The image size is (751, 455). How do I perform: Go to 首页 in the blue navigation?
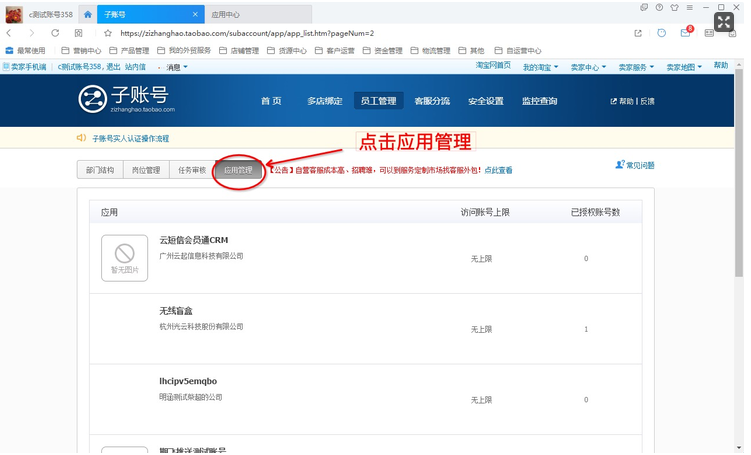point(271,101)
